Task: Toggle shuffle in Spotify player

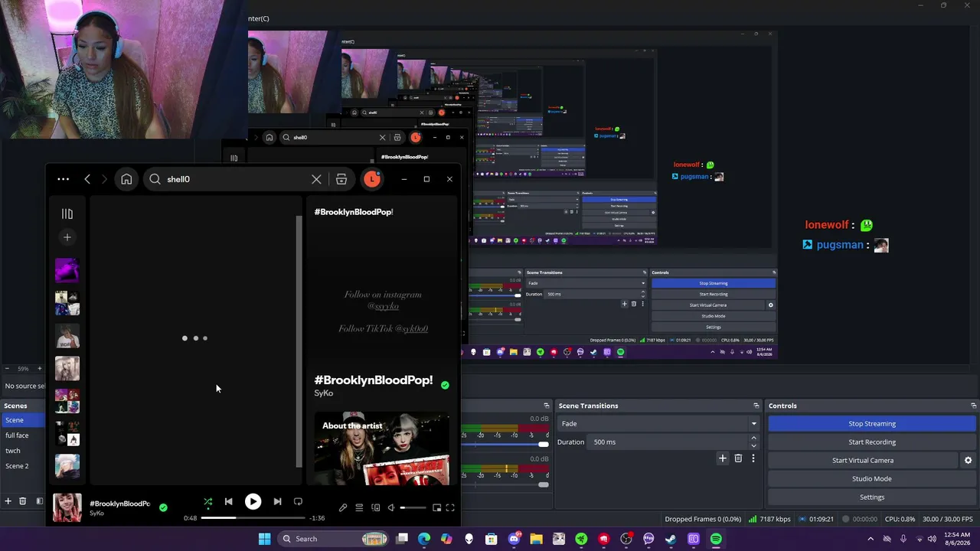Action: (207, 502)
